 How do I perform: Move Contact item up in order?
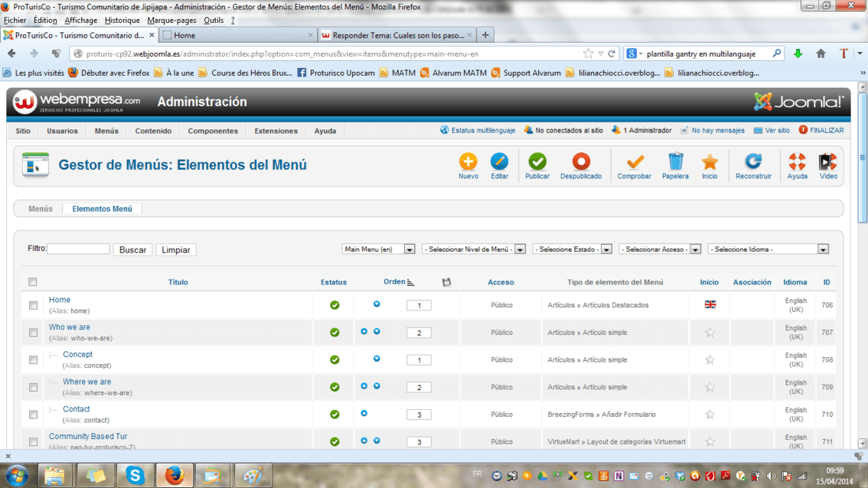click(x=364, y=413)
